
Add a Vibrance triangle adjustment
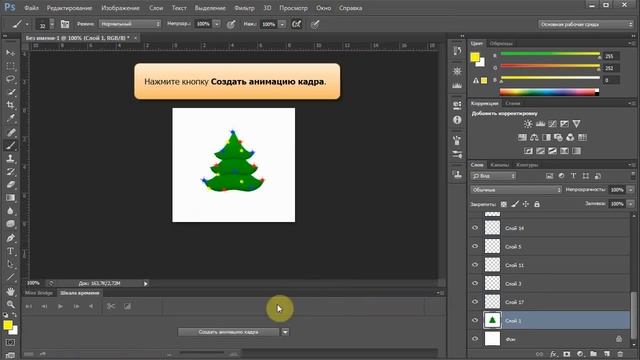click(576, 124)
